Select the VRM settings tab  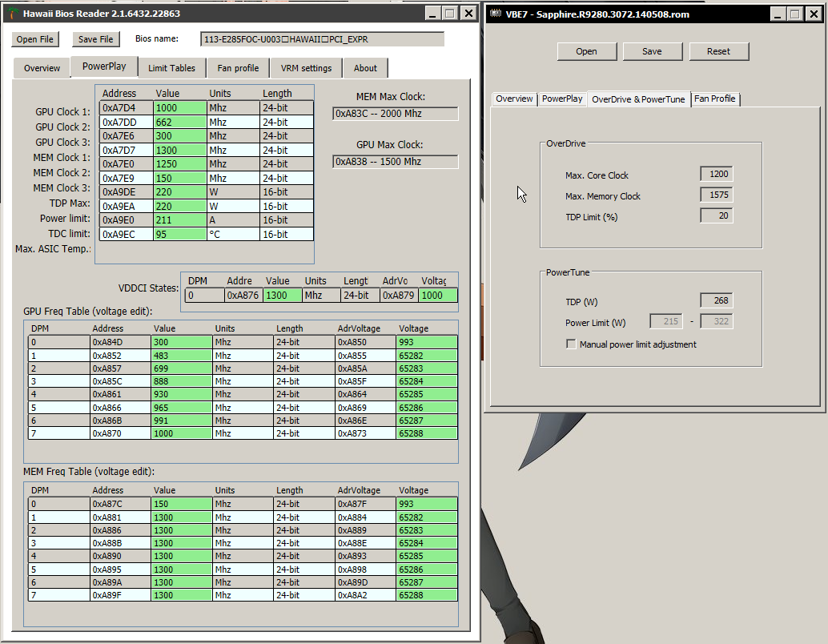coord(305,68)
